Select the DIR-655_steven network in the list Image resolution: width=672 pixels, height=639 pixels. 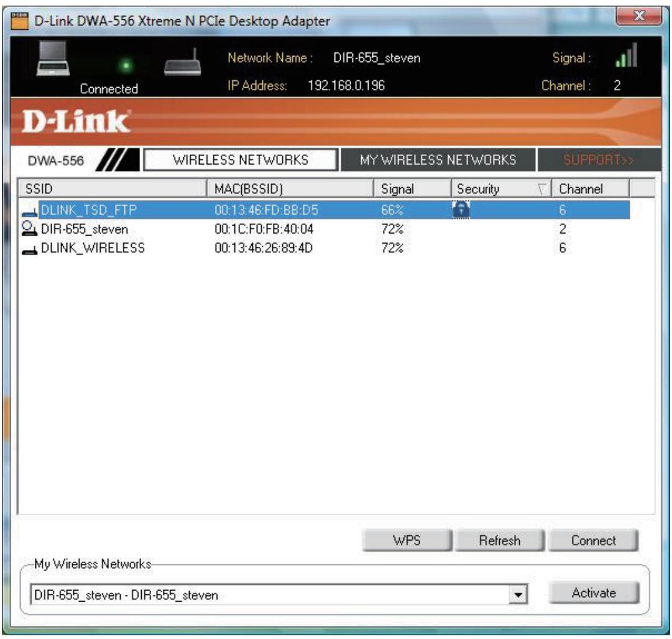[x=325, y=229]
